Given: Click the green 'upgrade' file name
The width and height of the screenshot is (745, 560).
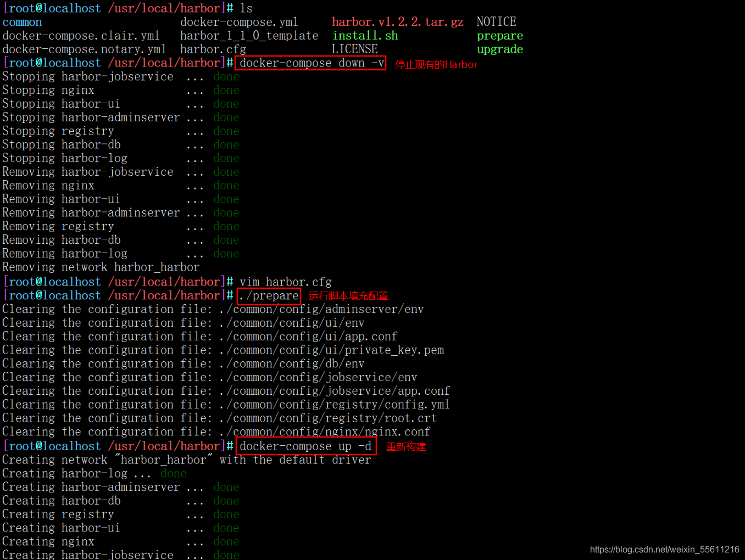Looking at the screenshot, I should tap(500, 49).
